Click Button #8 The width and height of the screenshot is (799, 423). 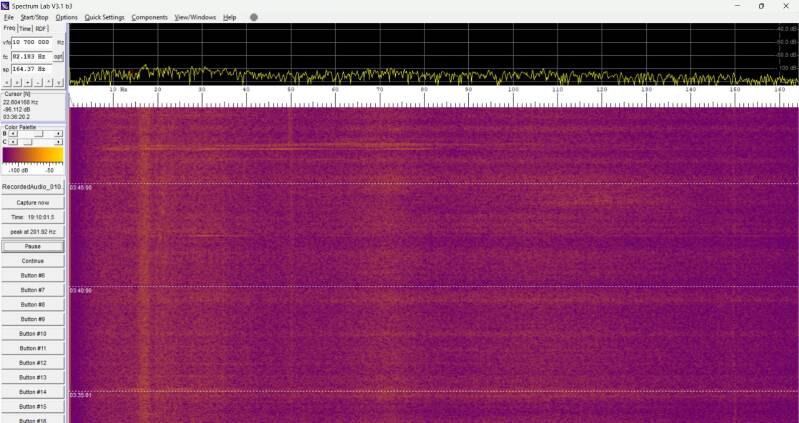click(33, 304)
